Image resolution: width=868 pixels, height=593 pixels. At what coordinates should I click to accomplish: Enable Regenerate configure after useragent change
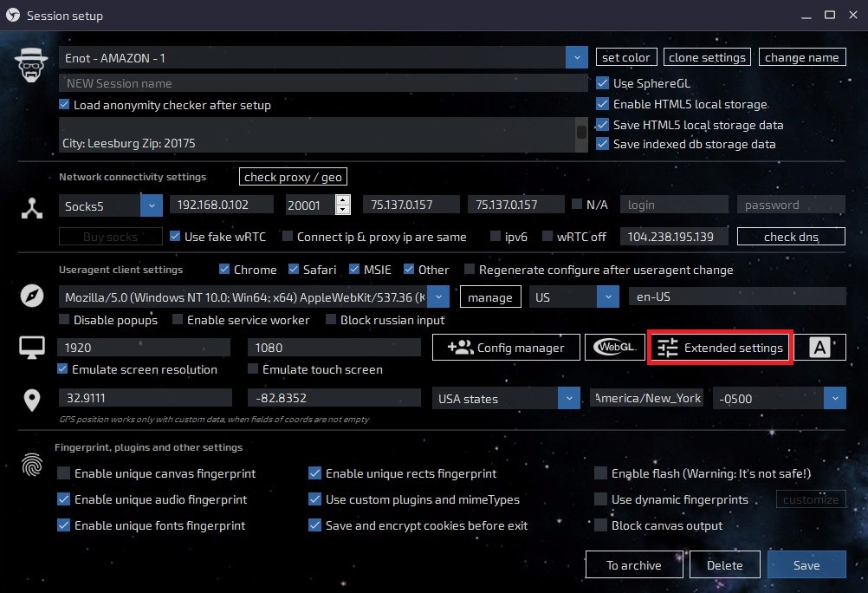[470, 269]
